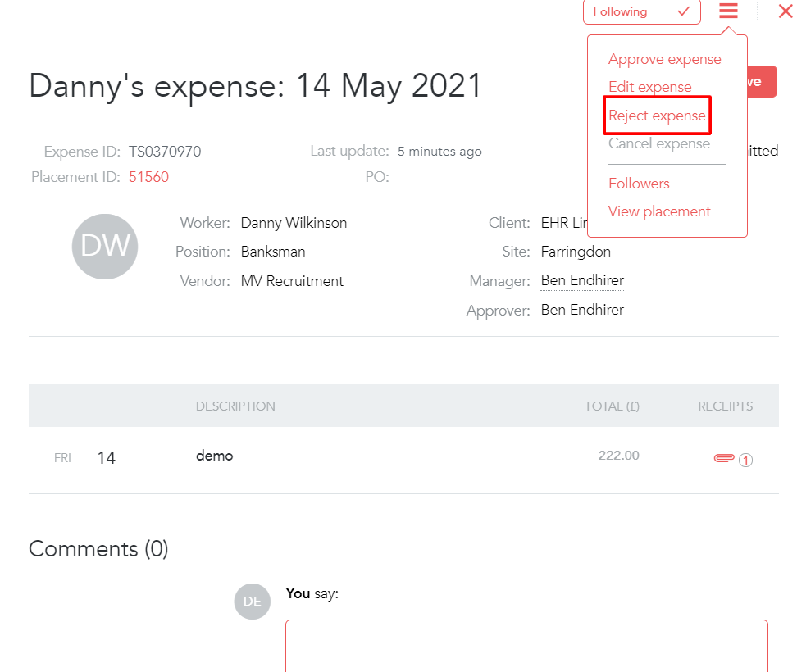Viewport: 797px width, 672px height.
Task: Click the red X close icon
Action: tap(786, 11)
